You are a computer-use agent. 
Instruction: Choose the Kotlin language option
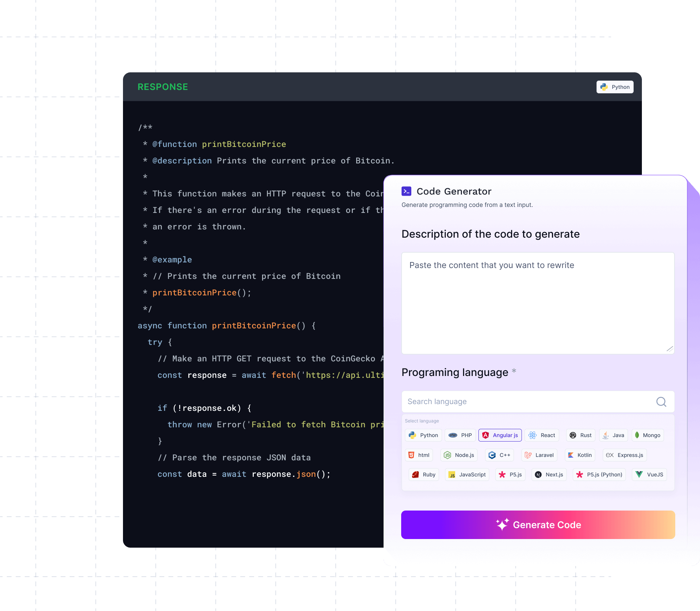click(580, 455)
